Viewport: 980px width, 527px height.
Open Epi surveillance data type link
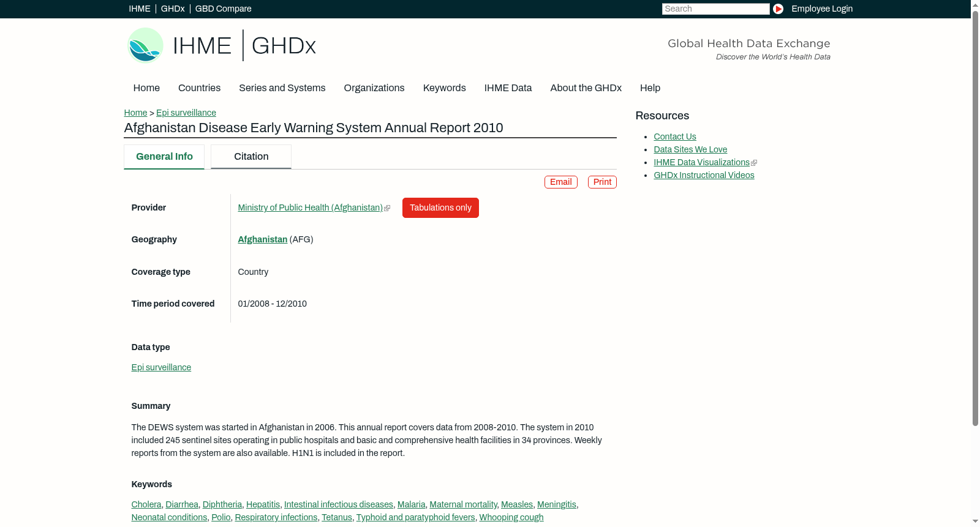(161, 367)
